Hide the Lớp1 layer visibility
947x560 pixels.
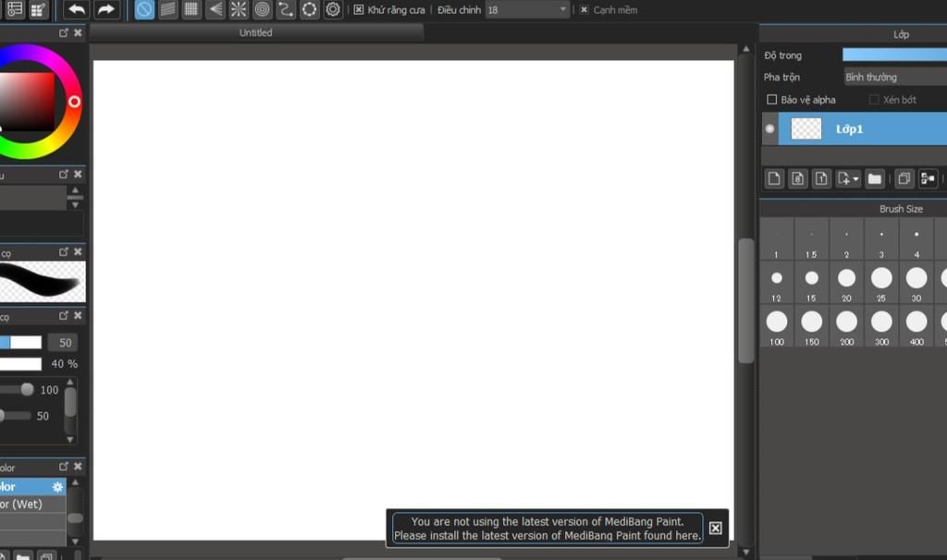pos(769,128)
